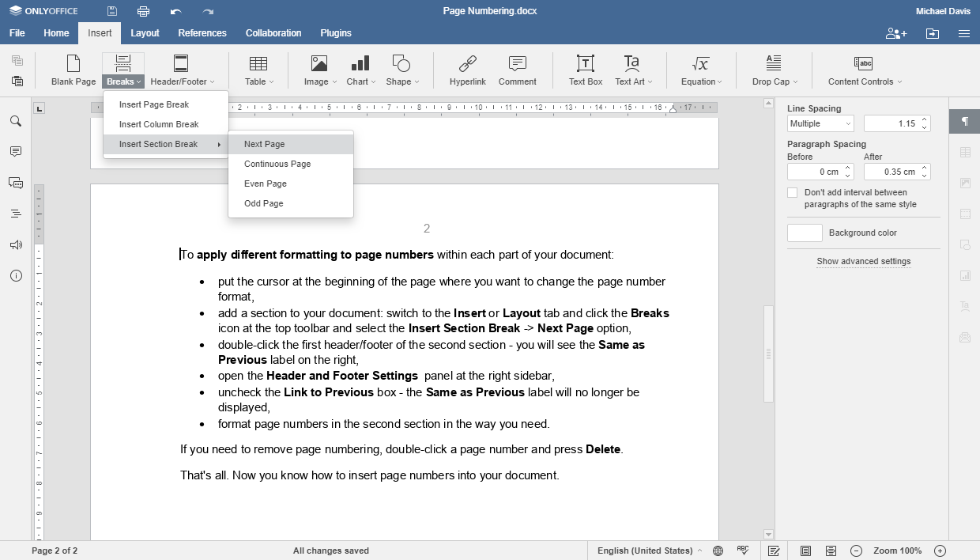
Task: Switch to the Plugins tab
Action: tap(336, 33)
